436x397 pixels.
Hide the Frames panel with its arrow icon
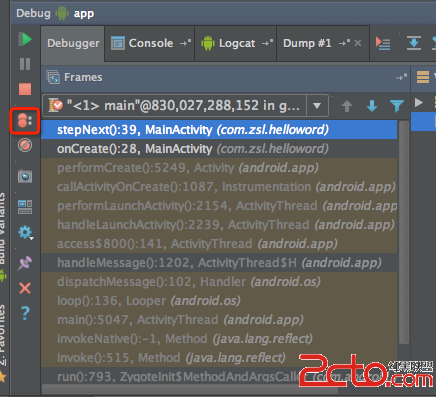point(401,77)
